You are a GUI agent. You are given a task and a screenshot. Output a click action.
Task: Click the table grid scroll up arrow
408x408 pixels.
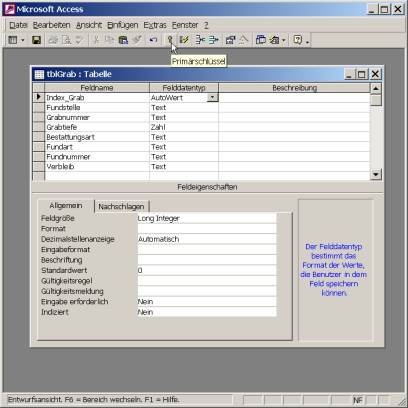(x=376, y=88)
